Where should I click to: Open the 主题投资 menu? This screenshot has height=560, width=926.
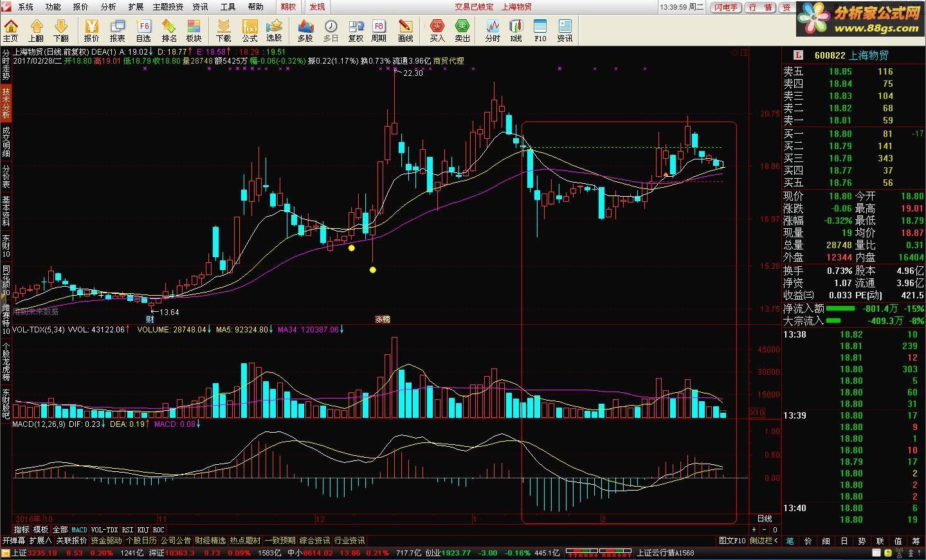168,7
